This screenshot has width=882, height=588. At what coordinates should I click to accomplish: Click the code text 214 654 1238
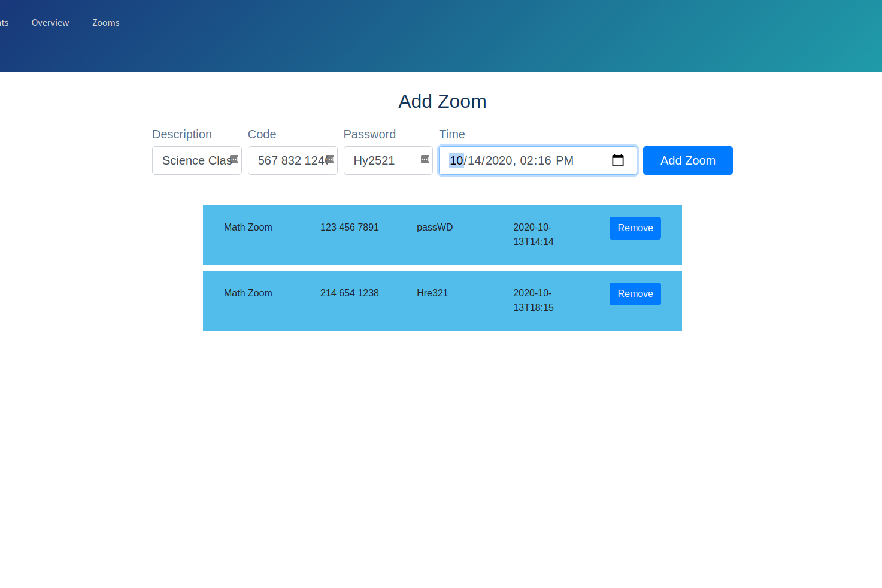pyautogui.click(x=350, y=293)
